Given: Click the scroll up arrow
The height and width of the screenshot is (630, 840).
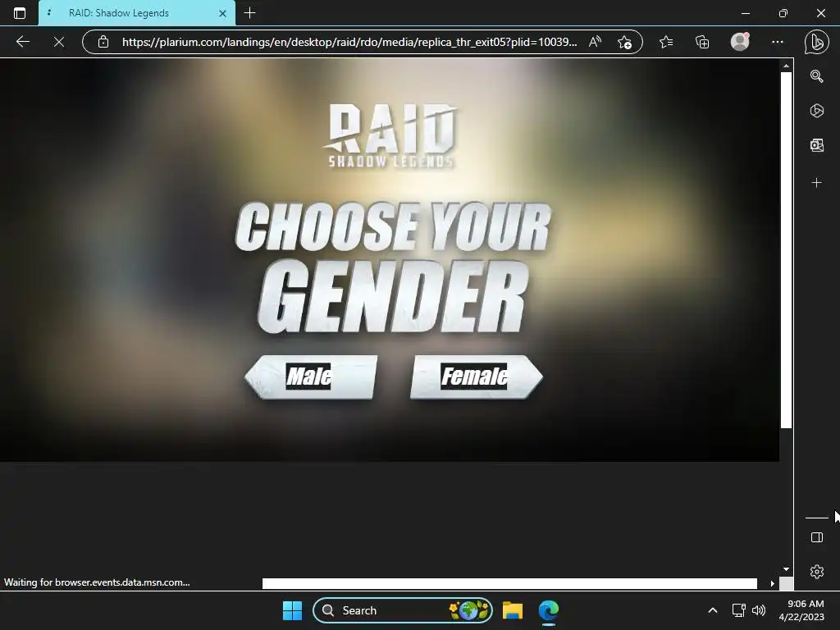Looking at the screenshot, I should pyautogui.click(x=786, y=66).
